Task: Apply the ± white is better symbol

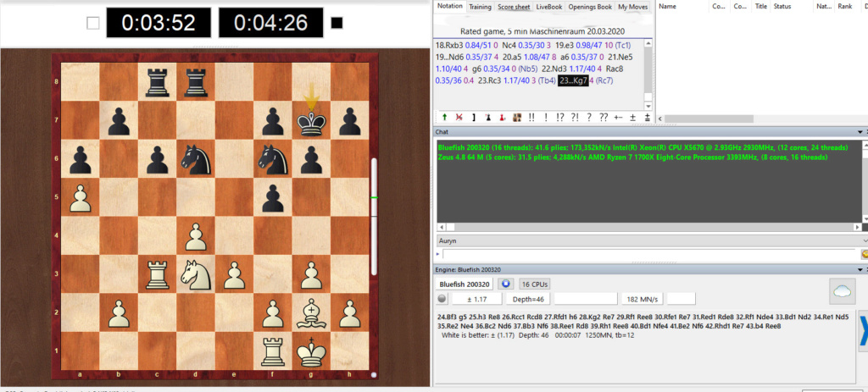Action: (632, 117)
